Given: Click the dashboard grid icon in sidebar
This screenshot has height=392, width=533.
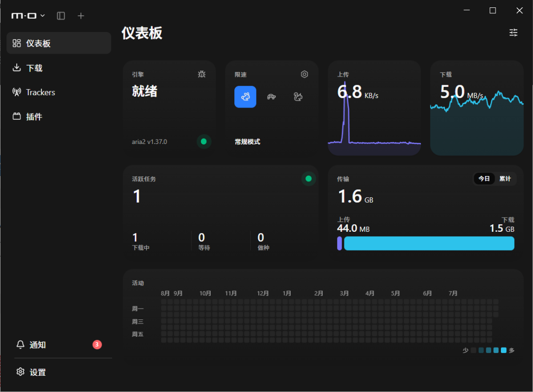Looking at the screenshot, I should (17, 43).
